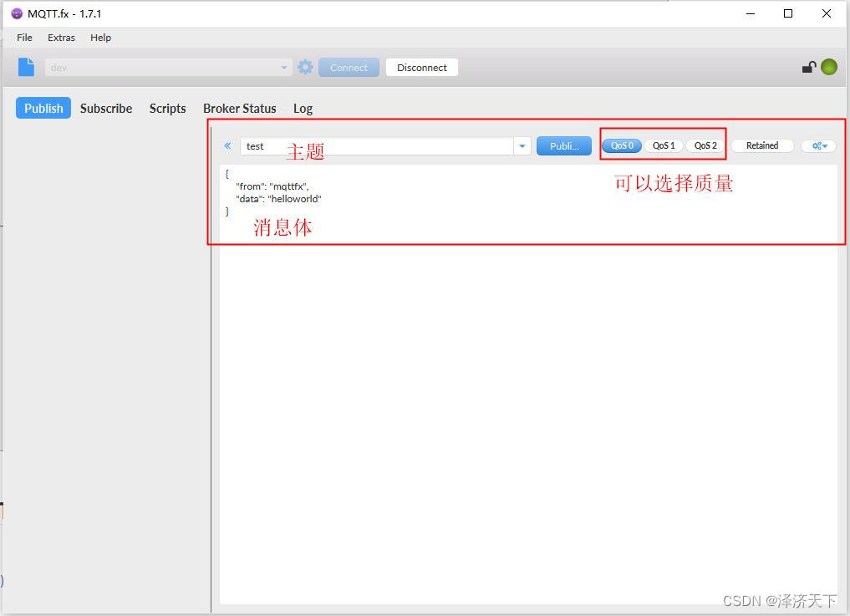Switch to the Subscribe tab
The image size is (850, 616).
click(x=106, y=109)
